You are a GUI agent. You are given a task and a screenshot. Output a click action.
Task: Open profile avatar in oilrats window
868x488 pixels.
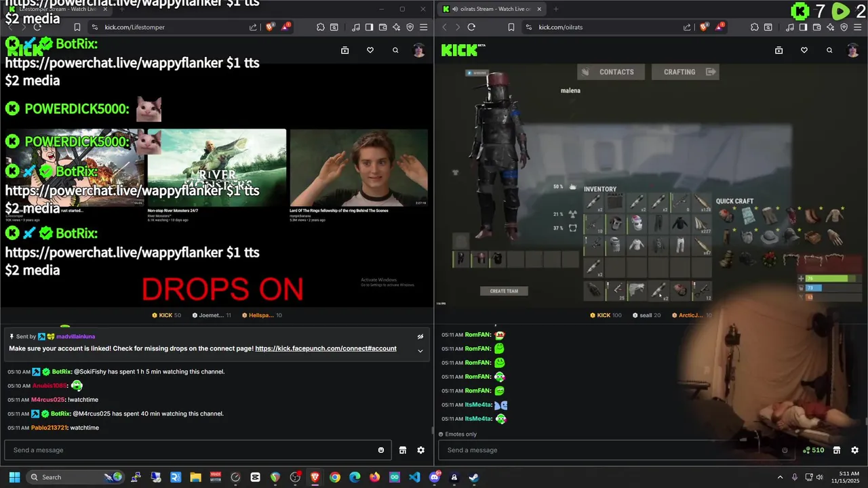(853, 50)
